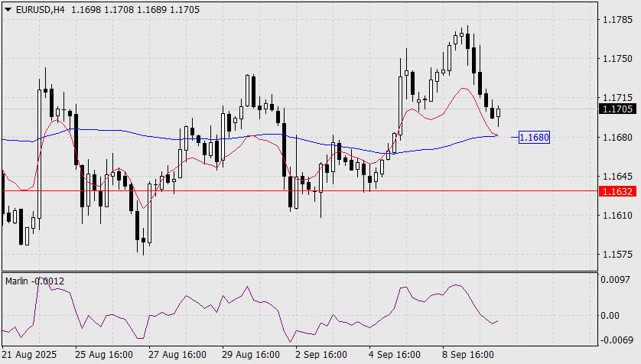This screenshot has width=641, height=364.
Task: Click the 1.1575 price scale value
Action: coord(617,255)
